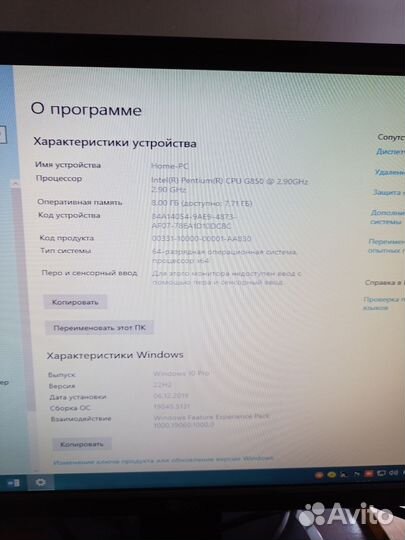Click the О программе page title
The image size is (405, 540).
pos(86,110)
